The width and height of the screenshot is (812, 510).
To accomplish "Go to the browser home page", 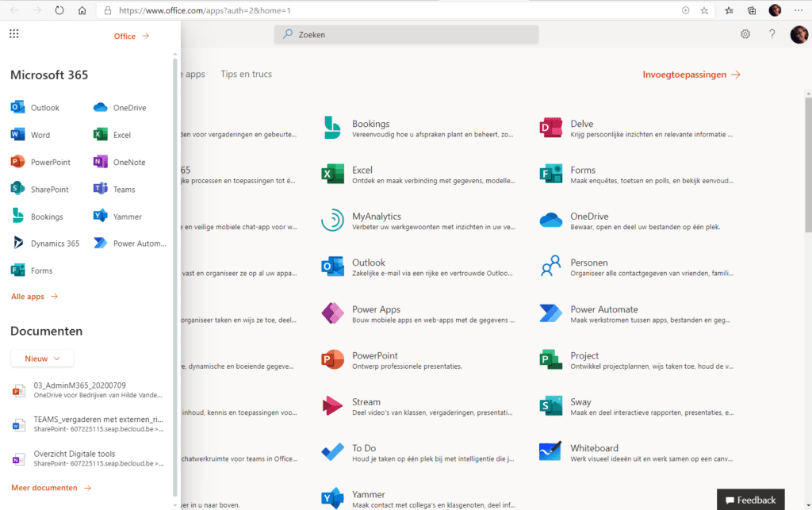I will [x=82, y=10].
